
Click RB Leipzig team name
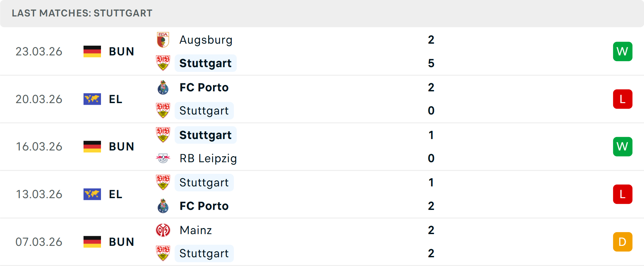[x=208, y=158]
